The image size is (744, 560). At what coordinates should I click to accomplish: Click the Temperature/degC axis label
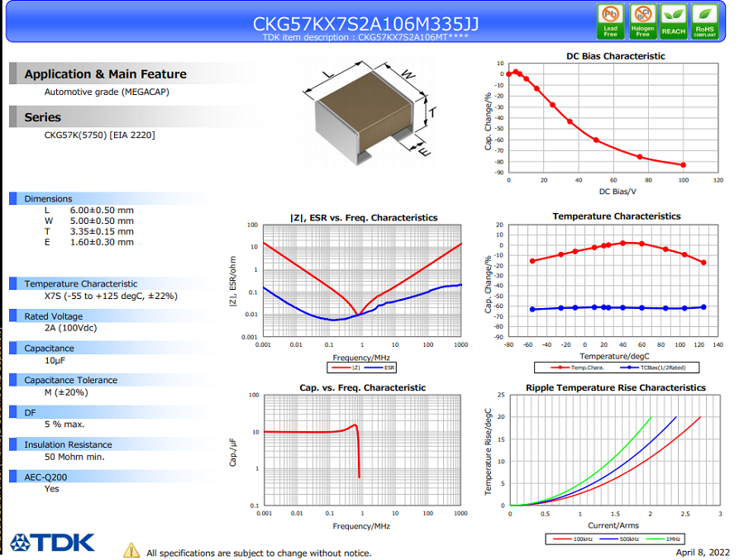click(614, 356)
